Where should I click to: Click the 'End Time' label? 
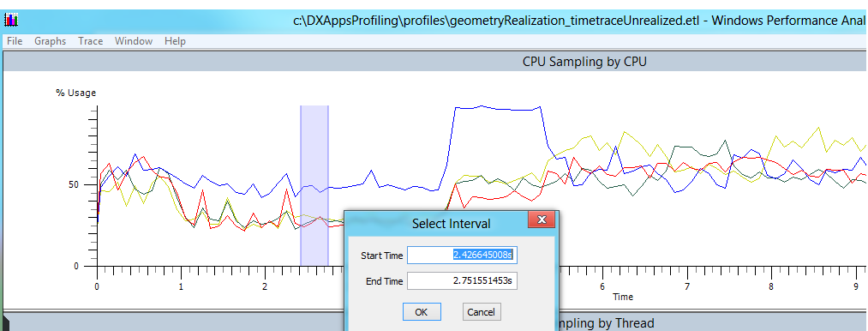384,281
